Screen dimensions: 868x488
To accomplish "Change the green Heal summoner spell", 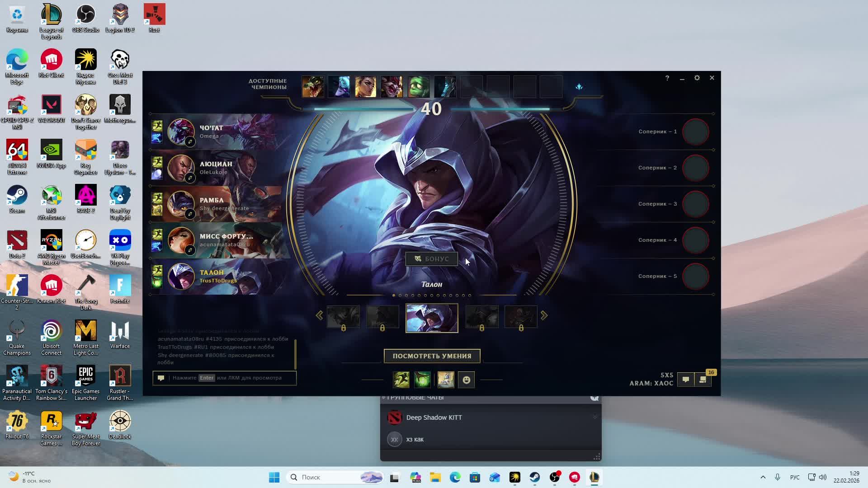I will pyautogui.click(x=422, y=380).
